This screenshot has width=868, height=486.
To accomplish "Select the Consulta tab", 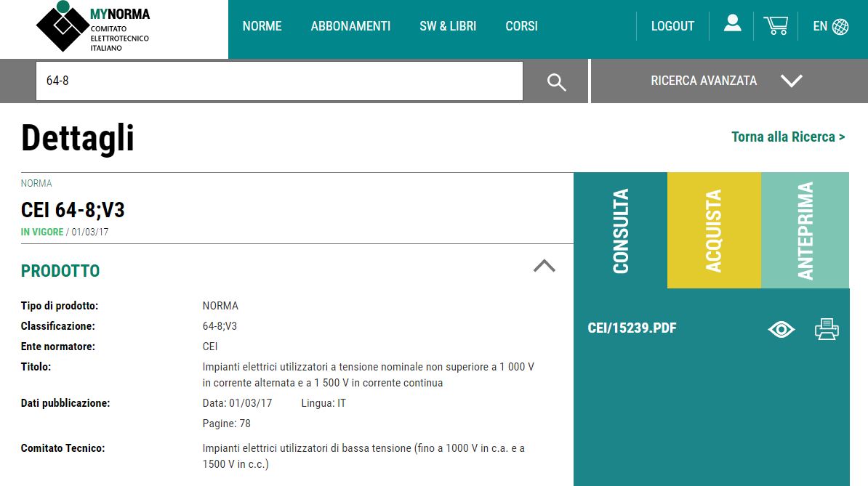I will pyautogui.click(x=620, y=231).
